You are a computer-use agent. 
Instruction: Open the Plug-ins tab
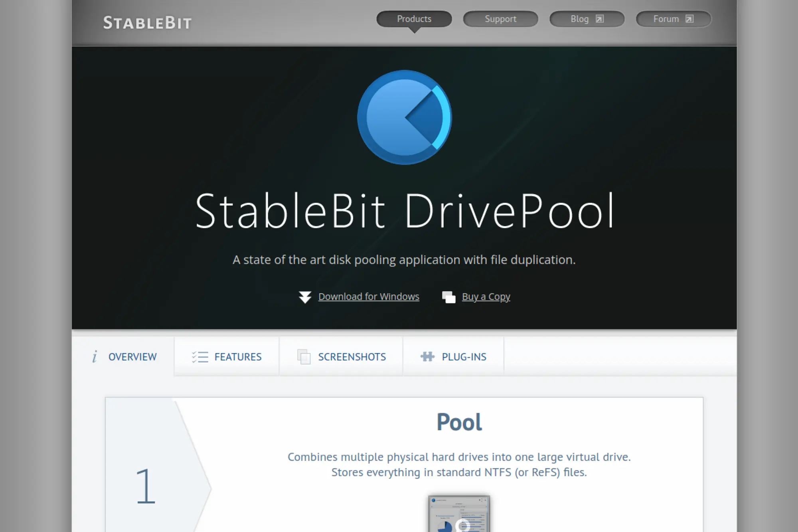point(464,356)
